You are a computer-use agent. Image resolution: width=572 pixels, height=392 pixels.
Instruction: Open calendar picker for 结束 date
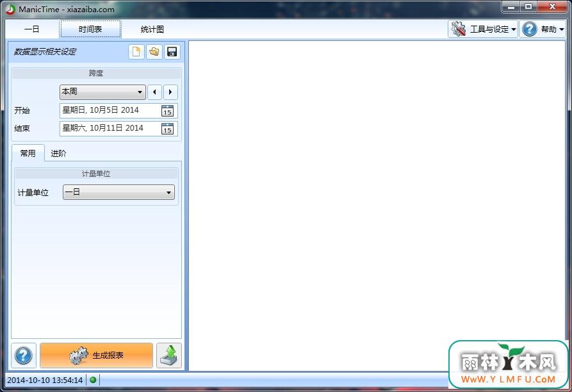(x=167, y=128)
